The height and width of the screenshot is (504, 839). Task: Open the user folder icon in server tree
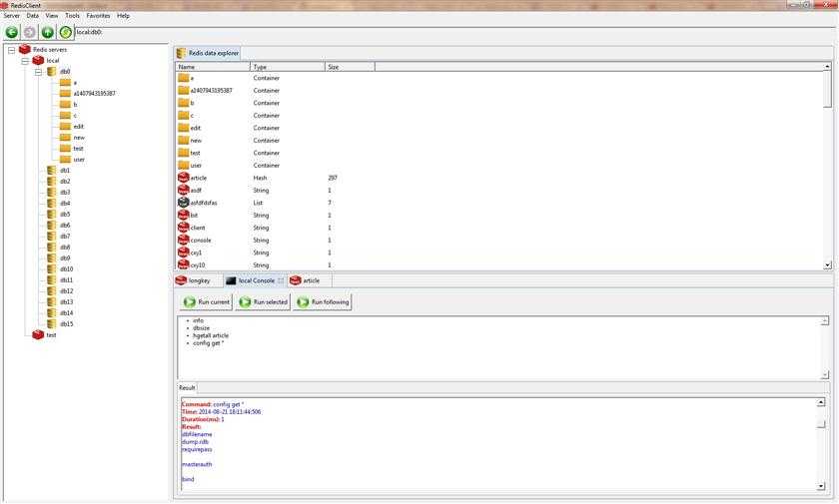[65, 160]
